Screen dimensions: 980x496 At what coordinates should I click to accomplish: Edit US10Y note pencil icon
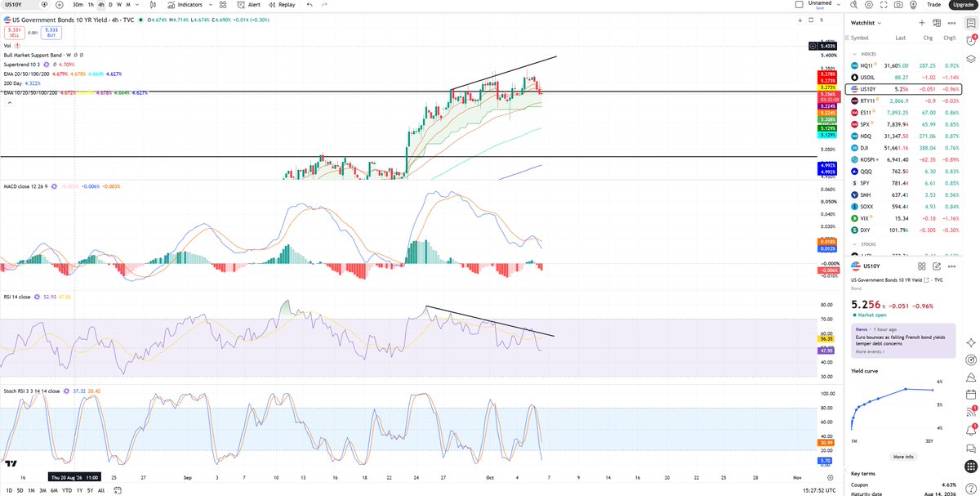[x=937, y=266]
